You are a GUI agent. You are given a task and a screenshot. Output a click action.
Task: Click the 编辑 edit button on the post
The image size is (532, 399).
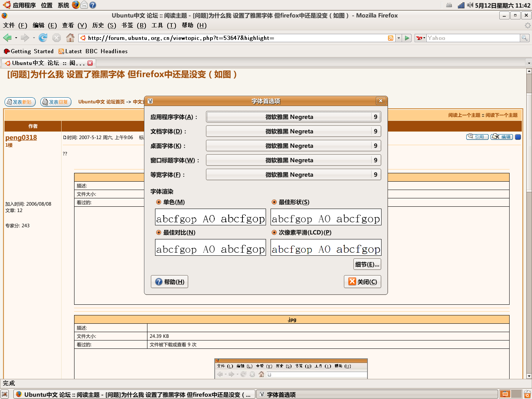pos(502,137)
